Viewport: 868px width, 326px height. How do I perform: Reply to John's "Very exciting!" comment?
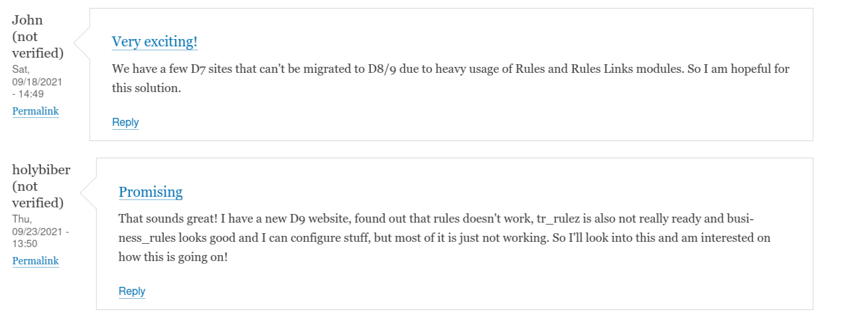point(125,122)
